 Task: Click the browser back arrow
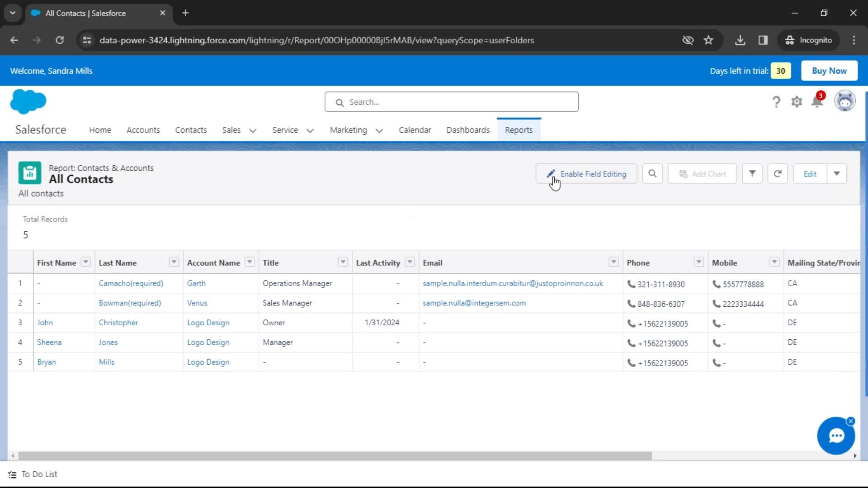(14, 40)
